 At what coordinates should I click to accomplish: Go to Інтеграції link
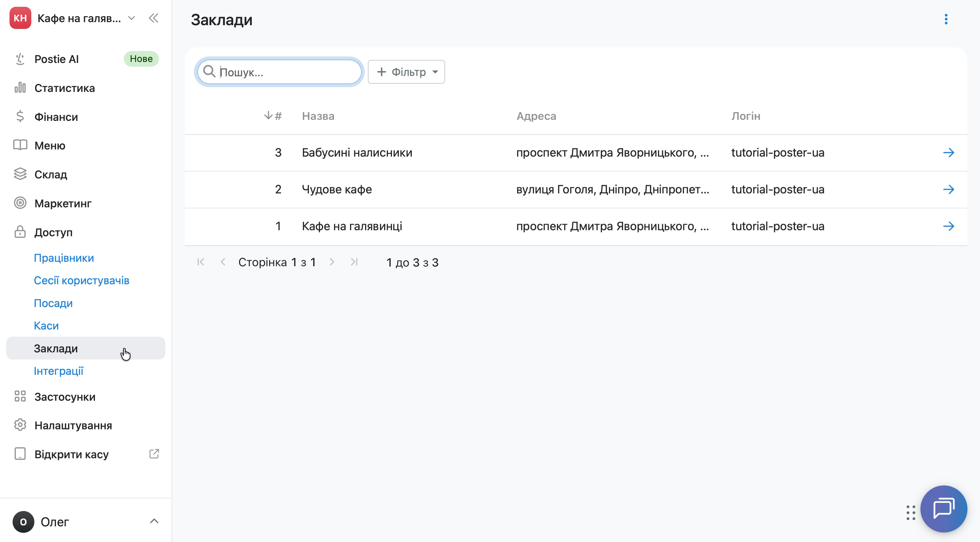[59, 371]
